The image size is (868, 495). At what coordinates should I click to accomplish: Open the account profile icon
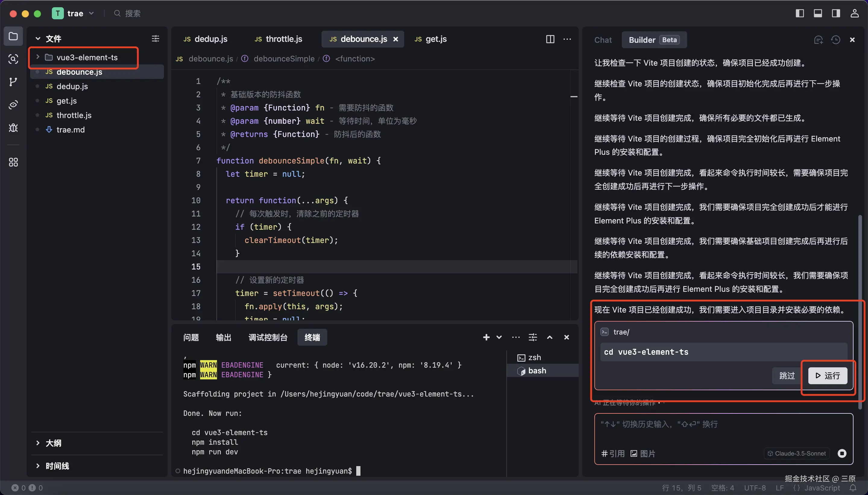point(854,13)
